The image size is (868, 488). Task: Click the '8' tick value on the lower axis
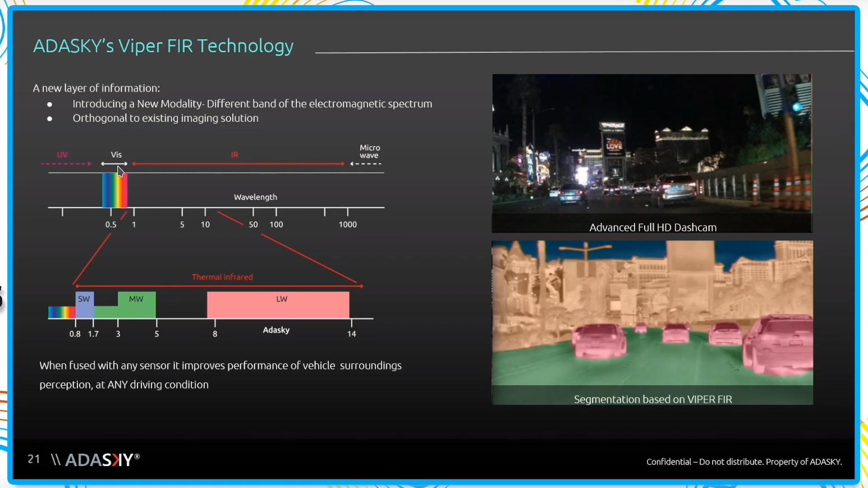coord(215,334)
